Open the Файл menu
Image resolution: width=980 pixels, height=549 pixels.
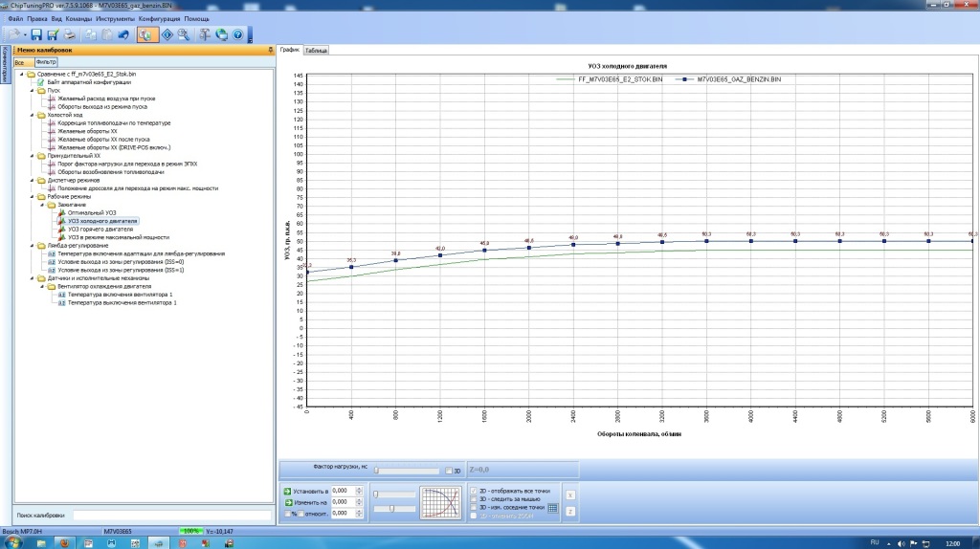(x=15, y=19)
